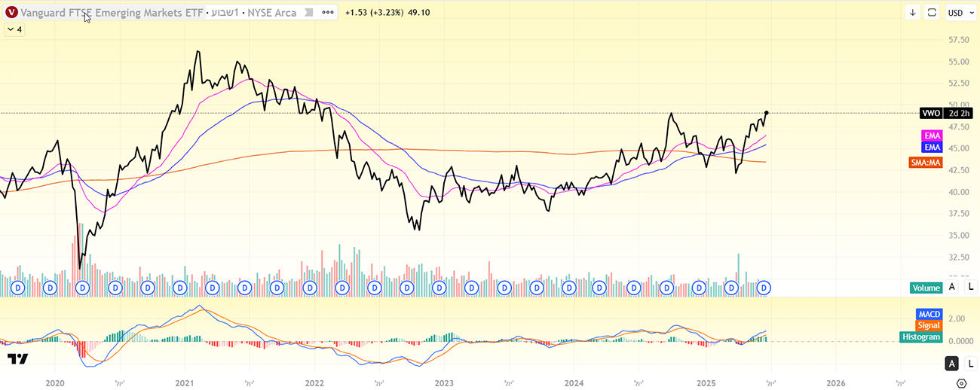Click the 40.00 price axis value
Image resolution: width=980 pixels, height=390 pixels.
pyautogui.click(x=958, y=192)
